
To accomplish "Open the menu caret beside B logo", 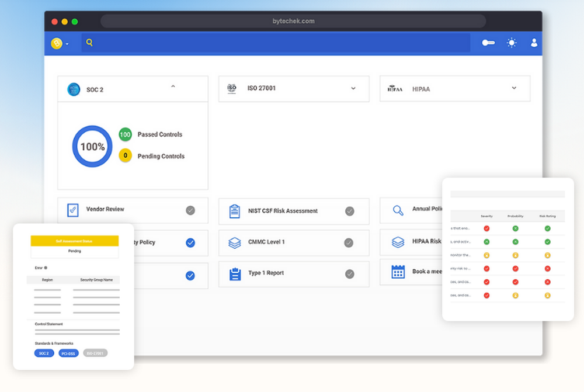I will (67, 44).
